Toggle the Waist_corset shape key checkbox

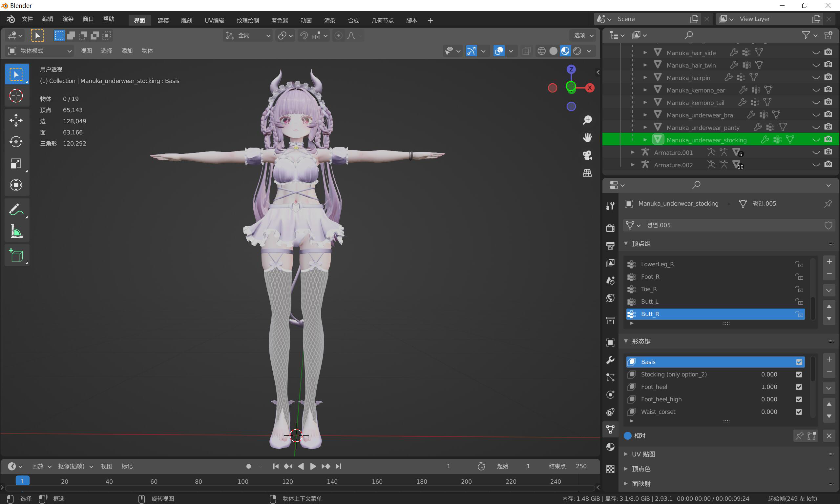(x=799, y=412)
